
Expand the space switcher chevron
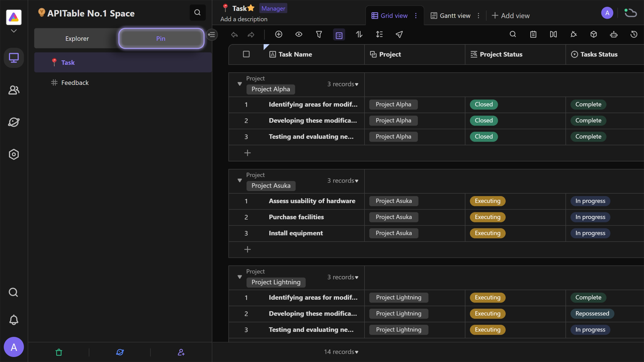click(14, 31)
